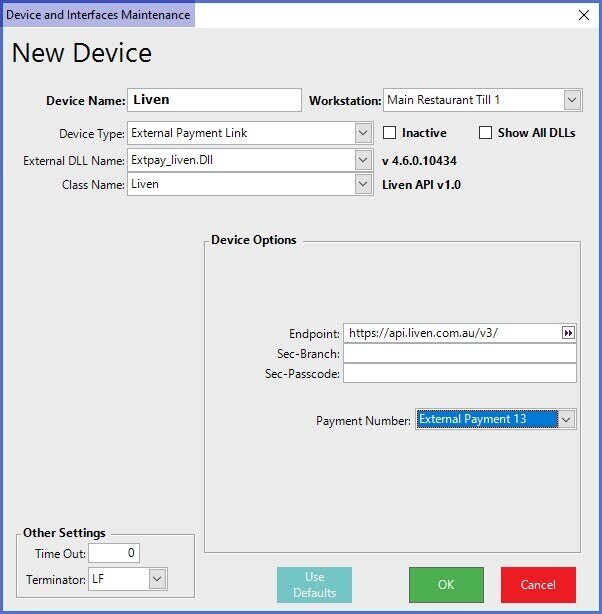Expand the Terminator dropdown
Screen dimensions: 602x614
pyautogui.click(x=157, y=578)
